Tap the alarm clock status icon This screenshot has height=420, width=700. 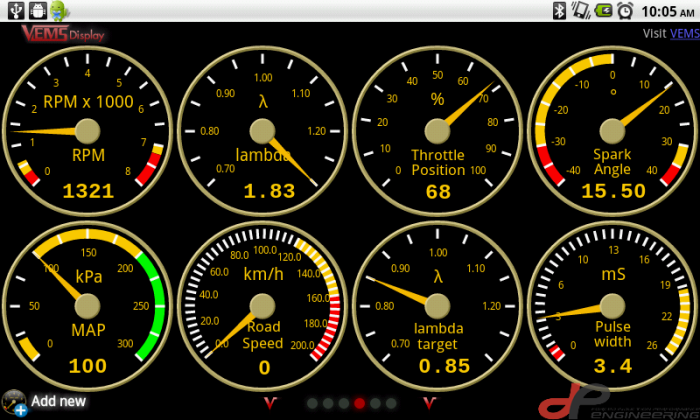[x=625, y=10]
